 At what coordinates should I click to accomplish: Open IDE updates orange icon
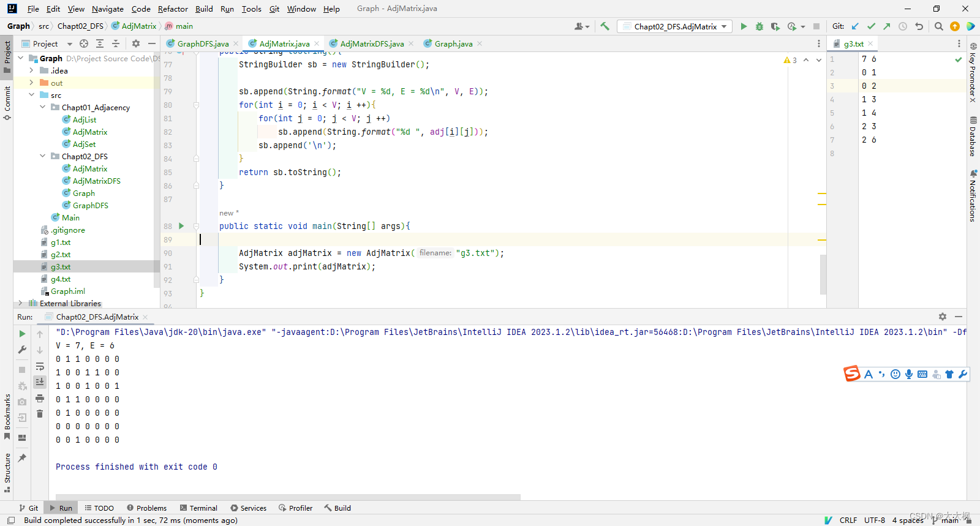[x=955, y=26]
